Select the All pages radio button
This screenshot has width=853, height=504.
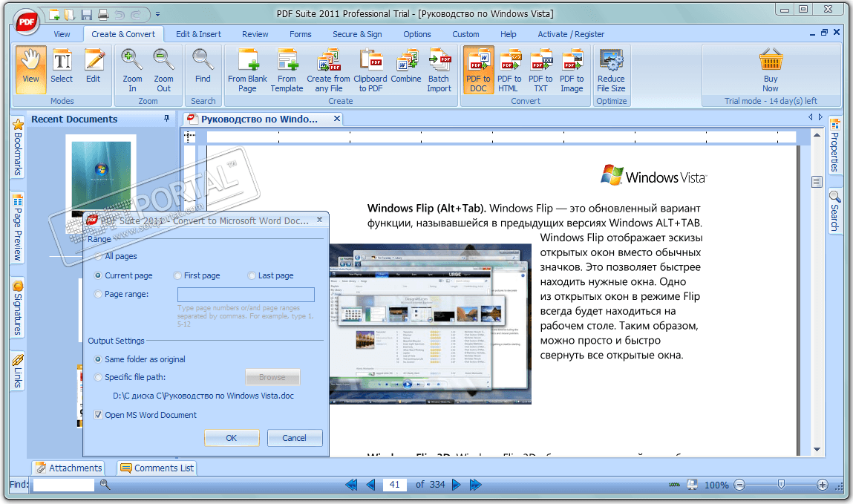(98, 256)
